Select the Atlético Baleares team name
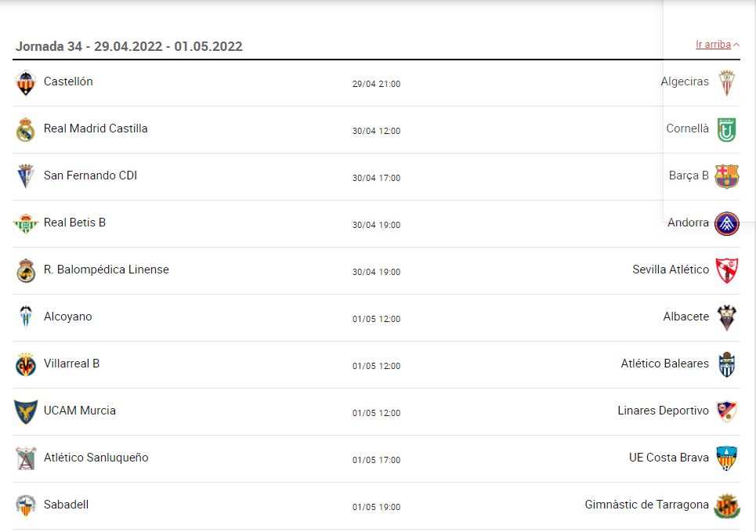Image resolution: width=756 pixels, height=532 pixels. pos(664,364)
